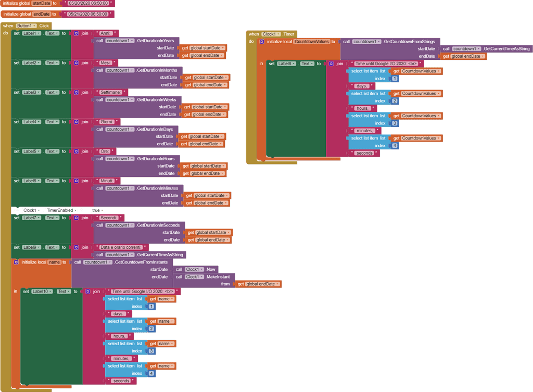Image resolution: width=533 pixels, height=392 pixels.
Task: Open gear on initialize local CountdownValues block
Action: coord(262,42)
